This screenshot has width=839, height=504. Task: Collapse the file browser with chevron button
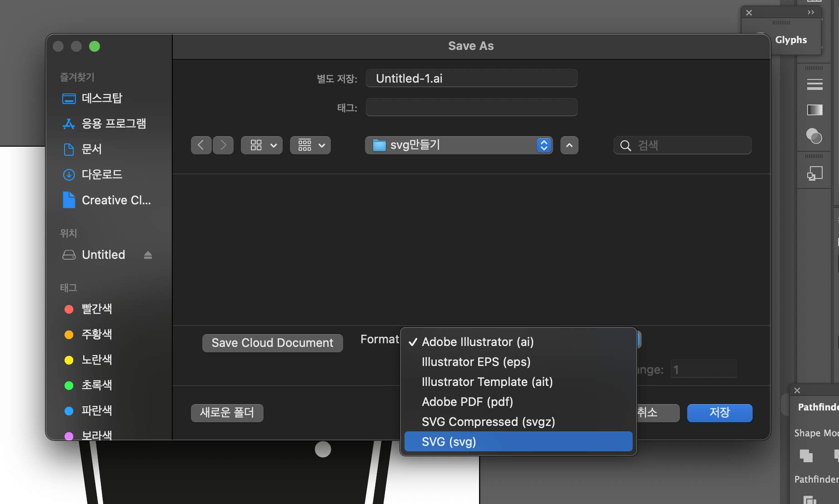569,145
